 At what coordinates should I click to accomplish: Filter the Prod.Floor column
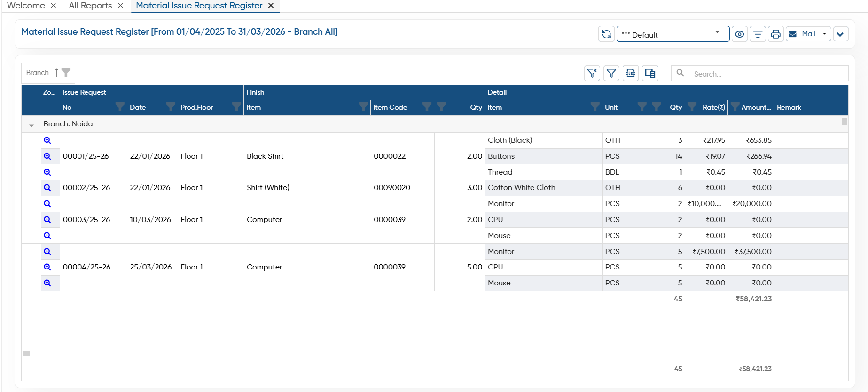click(237, 107)
